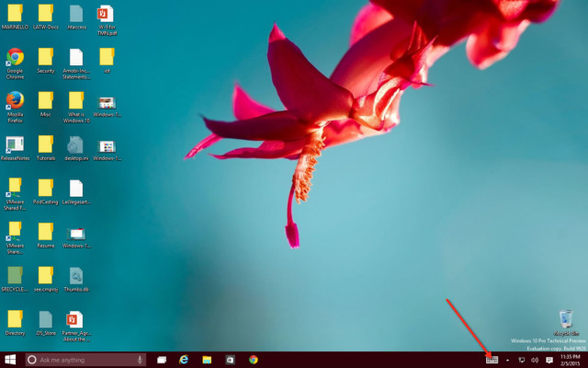Image resolution: width=588 pixels, height=368 pixels.
Task: Select the Misc folder
Action: pyautogui.click(x=46, y=104)
